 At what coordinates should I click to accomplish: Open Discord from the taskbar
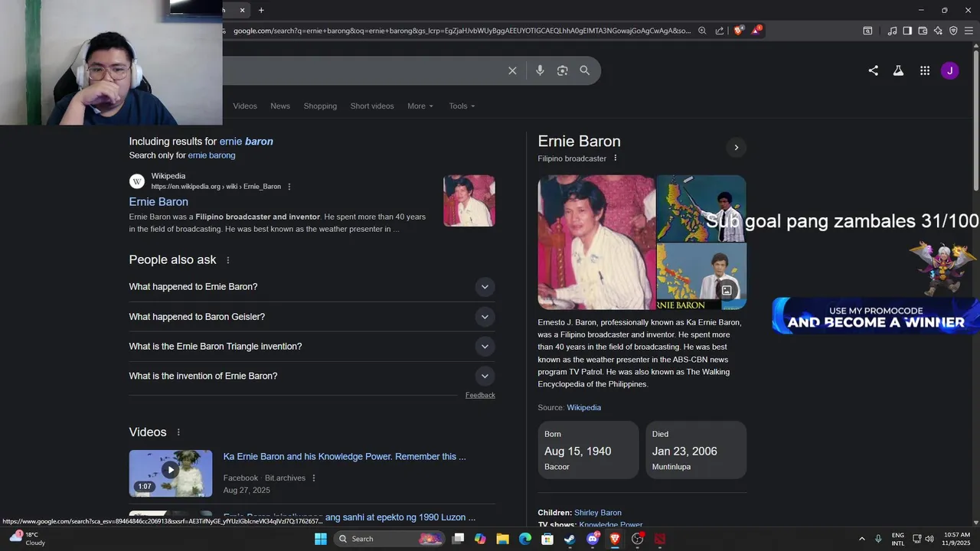[593, 539]
